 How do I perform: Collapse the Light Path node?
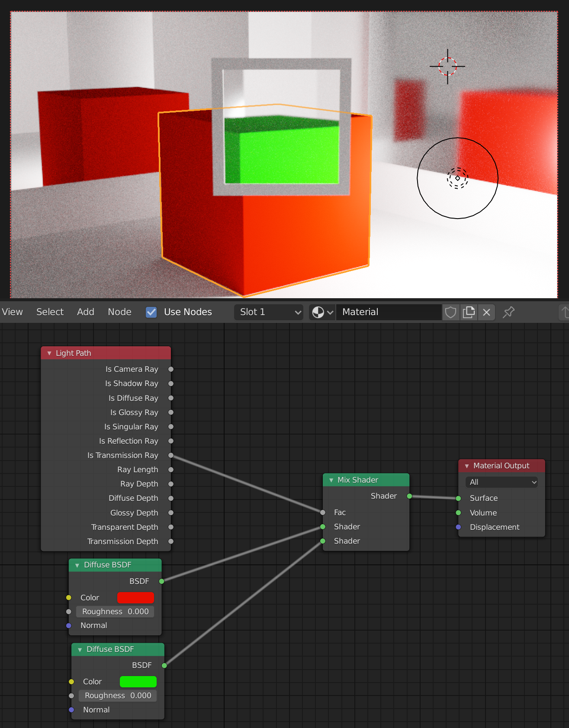49,353
